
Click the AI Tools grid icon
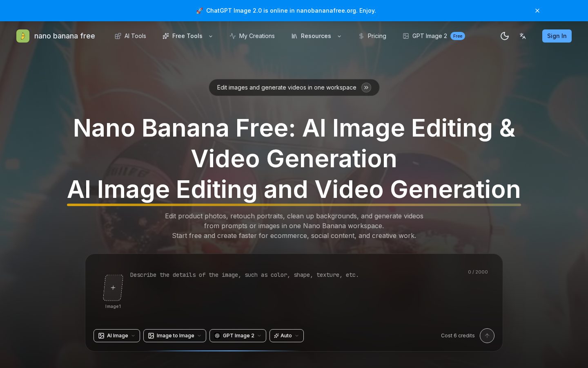pyautogui.click(x=118, y=36)
